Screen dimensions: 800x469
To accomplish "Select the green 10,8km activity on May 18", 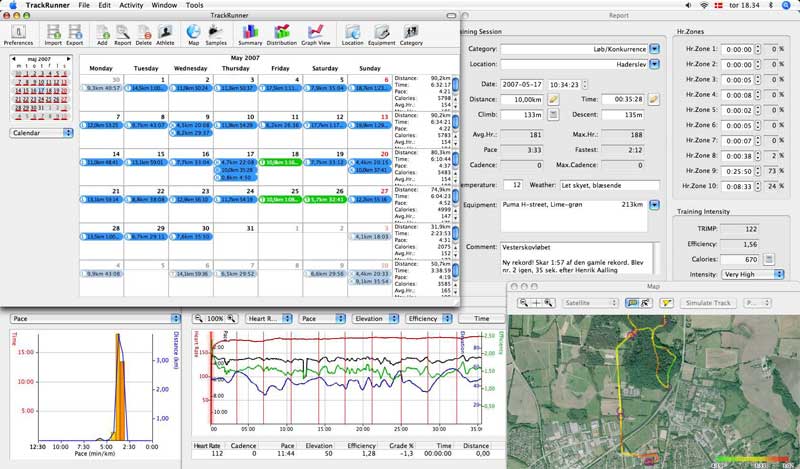I will (x=280, y=162).
